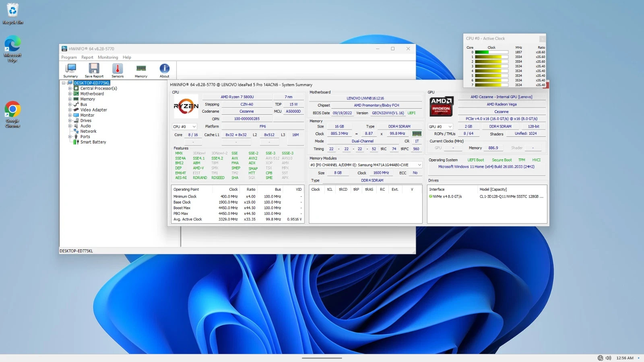Close the CPU #0 Active Clock window

(542, 39)
